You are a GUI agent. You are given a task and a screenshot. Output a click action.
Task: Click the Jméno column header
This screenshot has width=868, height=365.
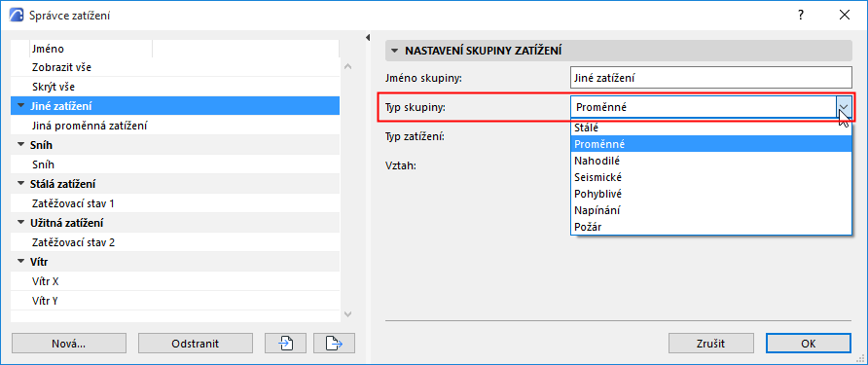coord(90,49)
